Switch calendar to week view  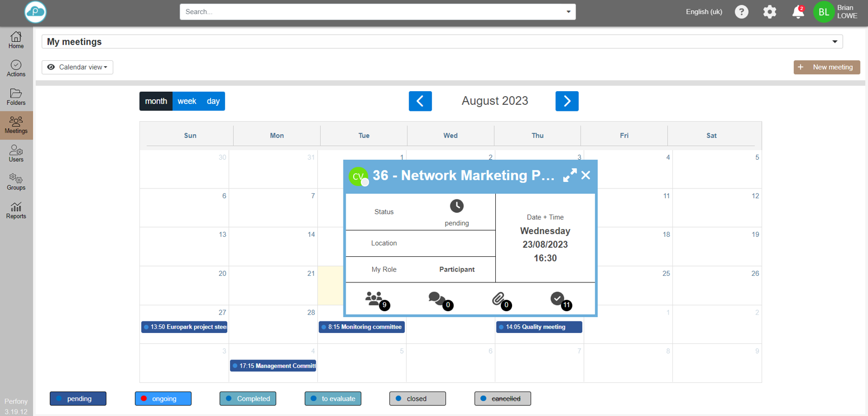pyautogui.click(x=187, y=102)
